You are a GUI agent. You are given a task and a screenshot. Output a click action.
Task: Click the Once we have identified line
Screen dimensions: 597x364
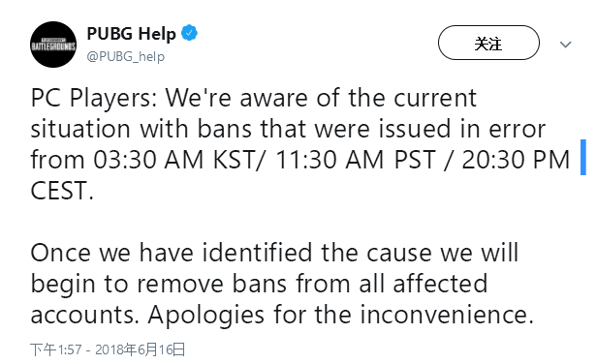(x=274, y=253)
